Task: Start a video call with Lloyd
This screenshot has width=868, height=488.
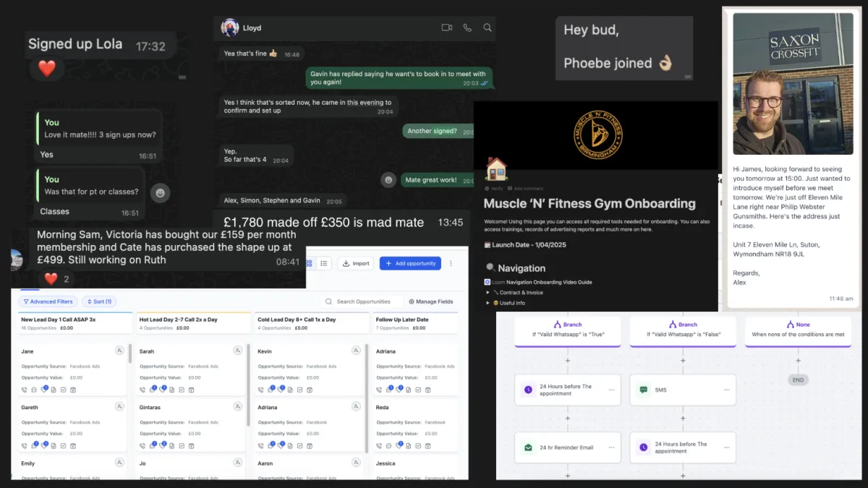Action: pyautogui.click(x=446, y=27)
